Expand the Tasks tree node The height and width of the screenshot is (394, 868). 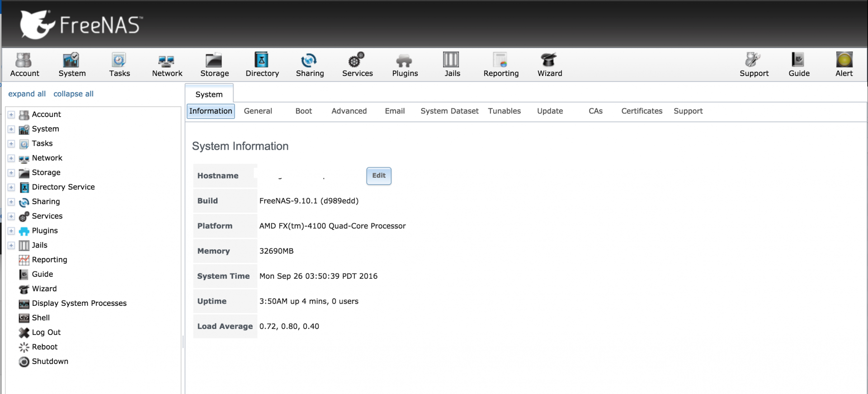tap(11, 143)
